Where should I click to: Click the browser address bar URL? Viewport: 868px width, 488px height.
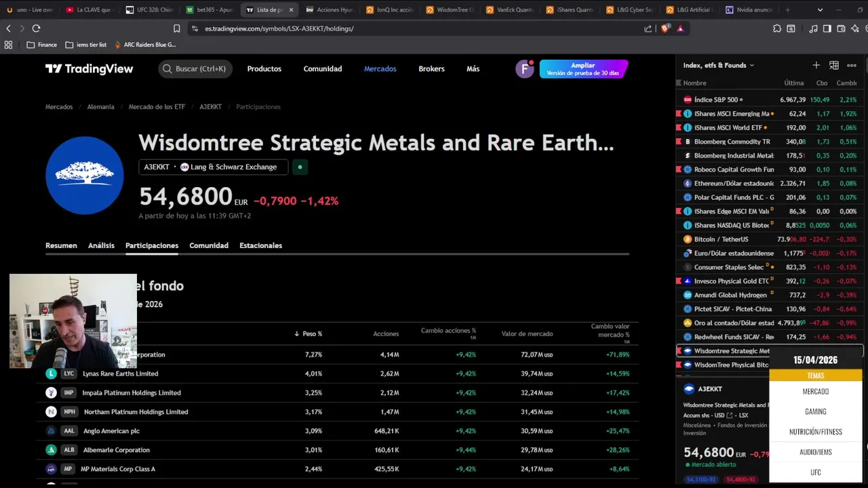pyautogui.click(x=279, y=28)
